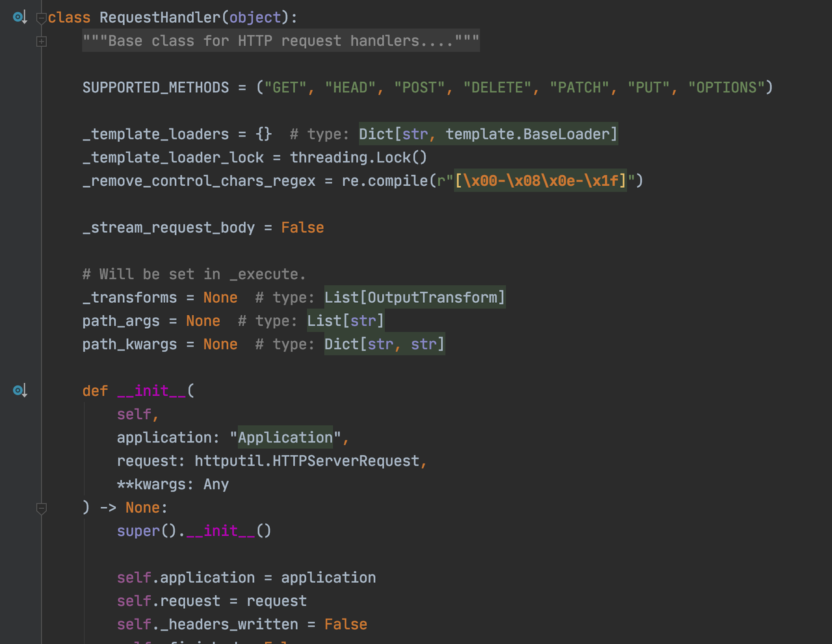Image resolution: width=832 pixels, height=644 pixels.
Task: Click List[OutputTransform] type annotation
Action: coord(414,298)
